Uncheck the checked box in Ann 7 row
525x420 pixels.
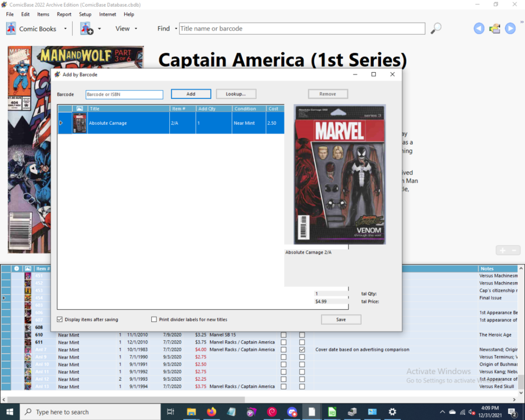pos(302,349)
